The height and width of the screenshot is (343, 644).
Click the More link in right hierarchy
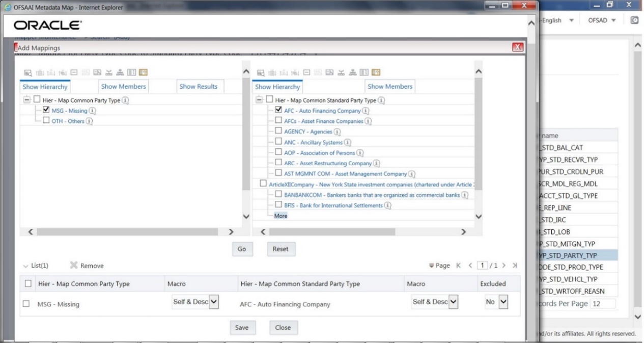(281, 216)
